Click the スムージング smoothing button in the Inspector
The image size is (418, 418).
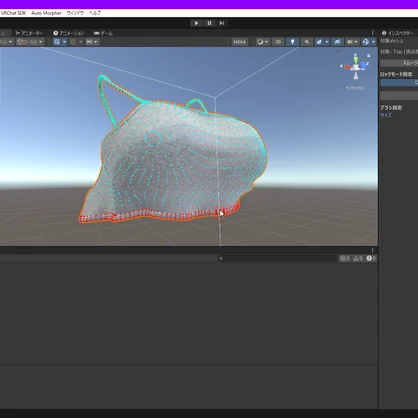tap(399, 63)
